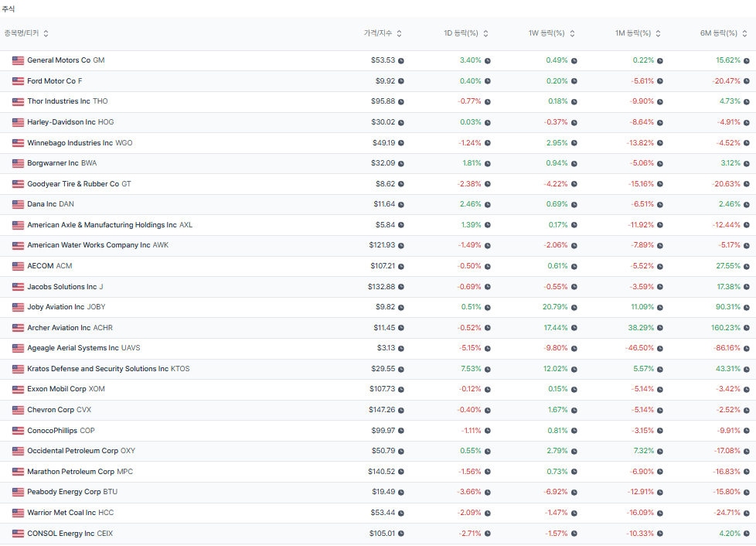Select Dana Inc 1M value -6.51%
Viewport: 756px width, 546px height.
(x=642, y=204)
